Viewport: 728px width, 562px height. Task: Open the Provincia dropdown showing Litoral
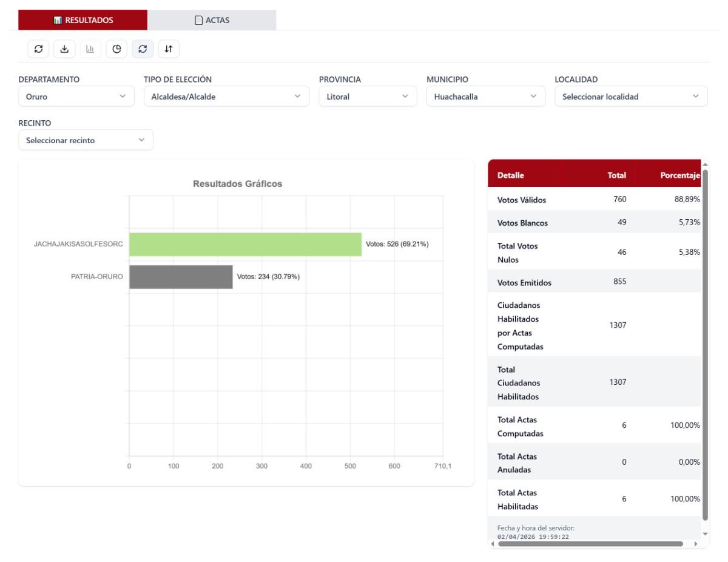pyautogui.click(x=368, y=96)
